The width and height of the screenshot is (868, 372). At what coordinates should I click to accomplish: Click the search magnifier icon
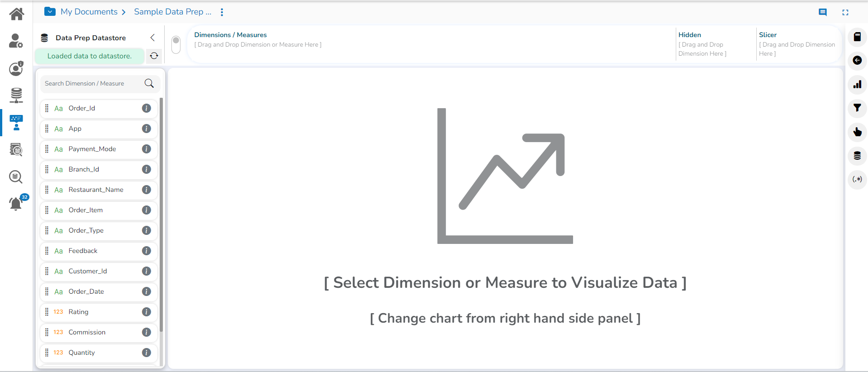click(149, 83)
